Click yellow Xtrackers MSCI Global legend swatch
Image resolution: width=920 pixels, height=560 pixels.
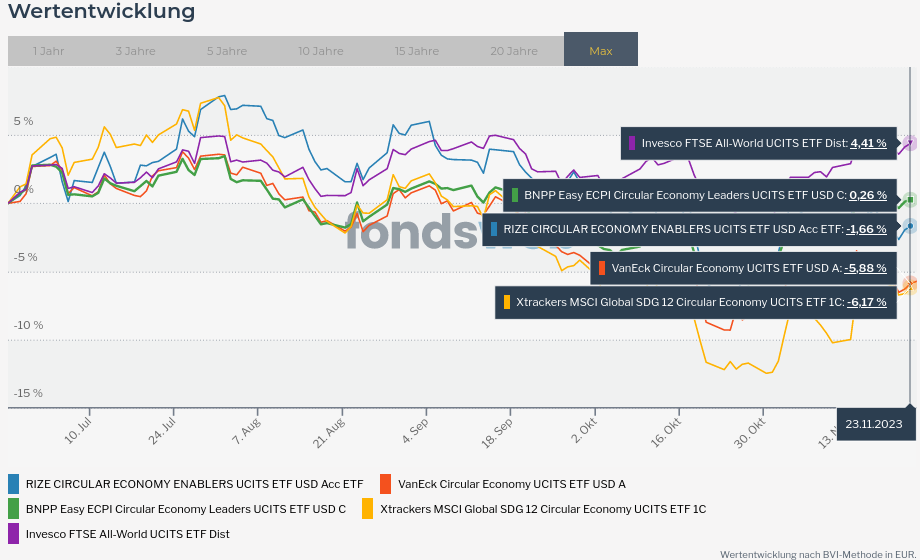(367, 509)
